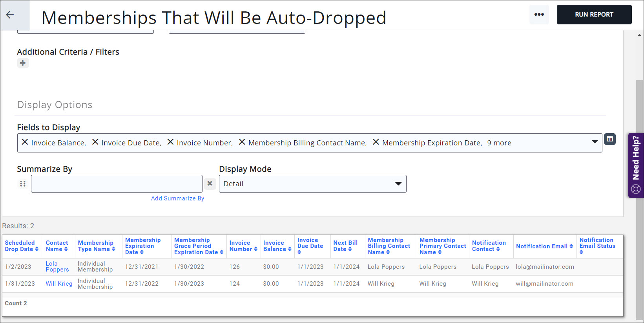
Task: Remove Membership Expiration Date field tag
Action: (376, 142)
